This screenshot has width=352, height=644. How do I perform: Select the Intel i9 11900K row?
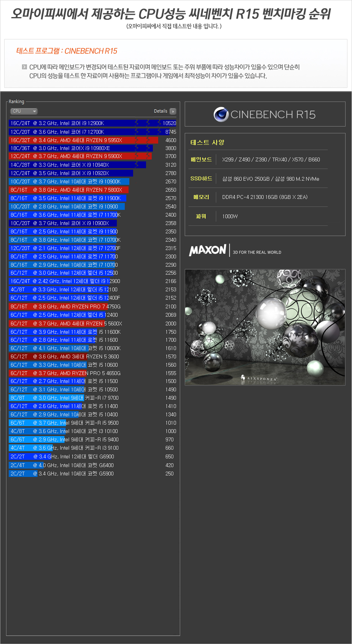pos(93,198)
